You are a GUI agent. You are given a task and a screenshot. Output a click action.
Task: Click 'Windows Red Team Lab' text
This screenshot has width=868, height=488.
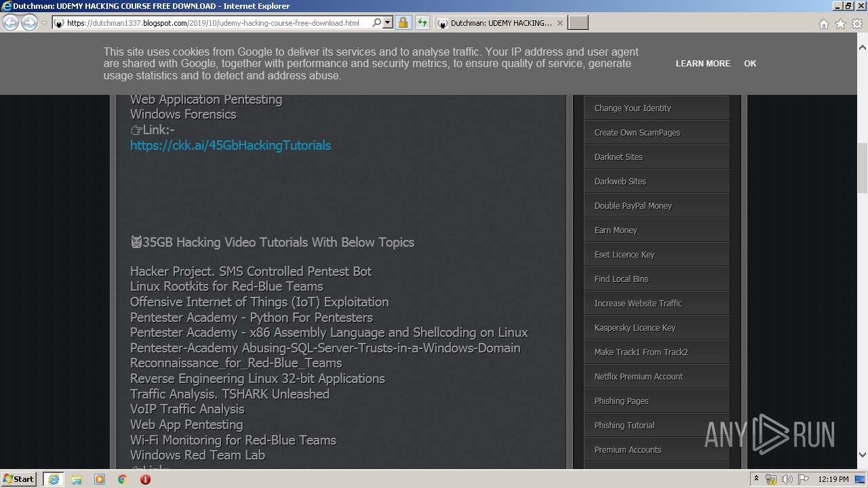click(x=197, y=455)
